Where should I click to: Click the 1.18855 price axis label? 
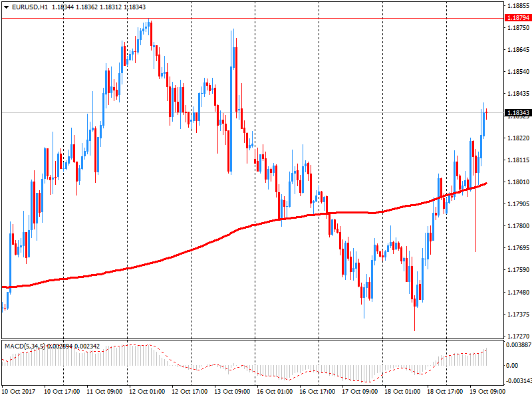point(519,6)
